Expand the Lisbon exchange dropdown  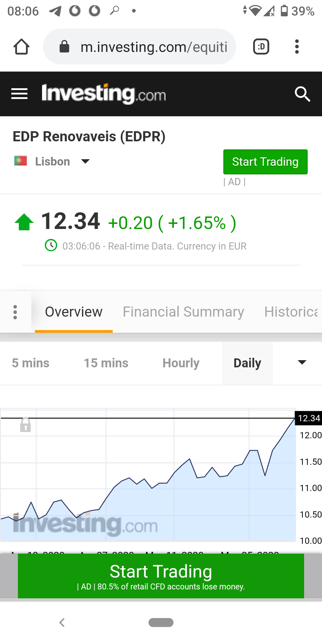click(85, 162)
